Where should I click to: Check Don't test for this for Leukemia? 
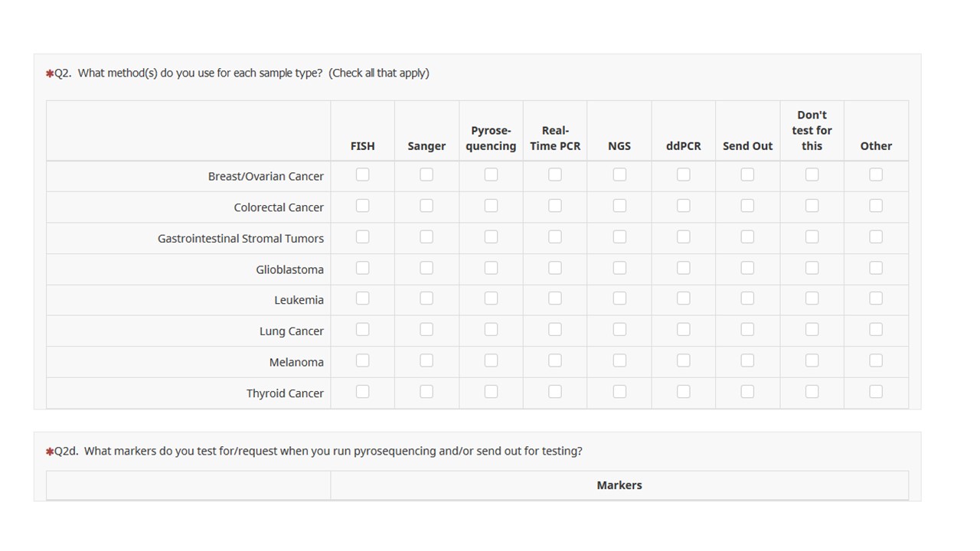(x=812, y=298)
